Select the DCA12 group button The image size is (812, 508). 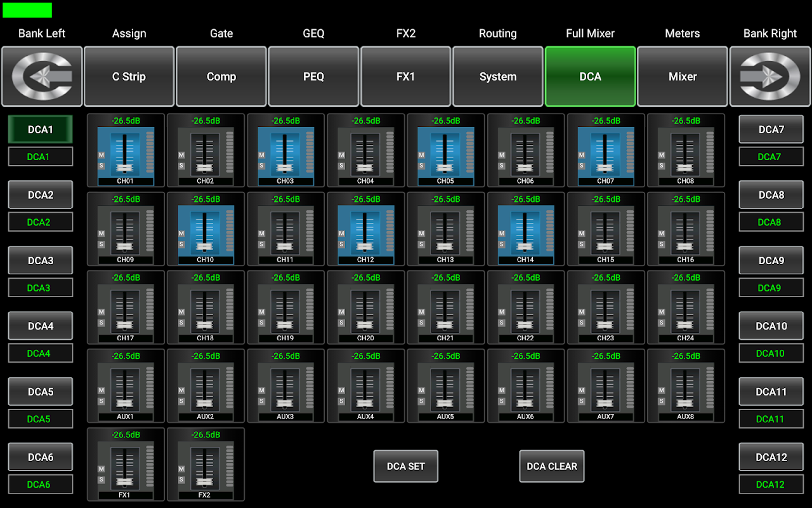pyautogui.click(x=771, y=457)
